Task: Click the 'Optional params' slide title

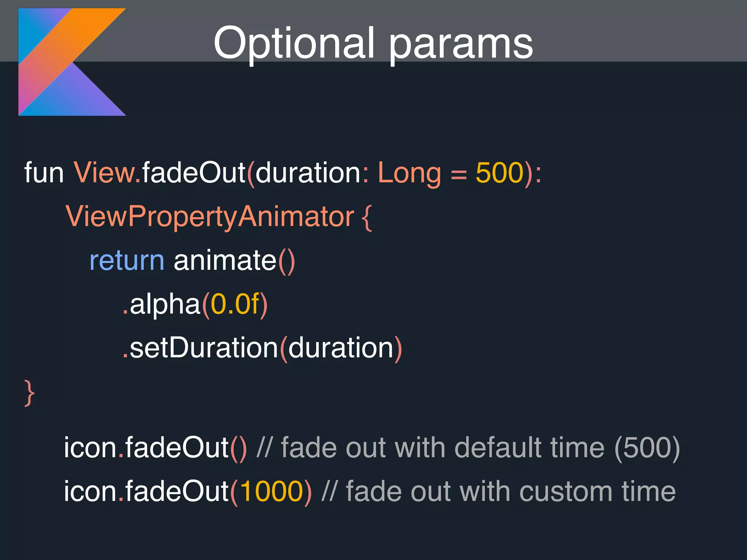Action: tap(373, 43)
